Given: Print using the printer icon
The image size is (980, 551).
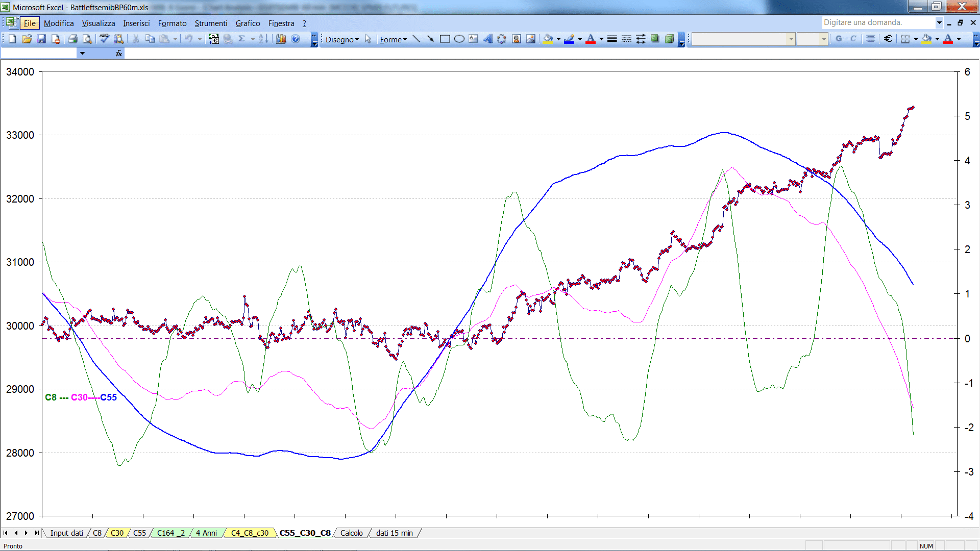Looking at the screenshot, I should 72,39.
